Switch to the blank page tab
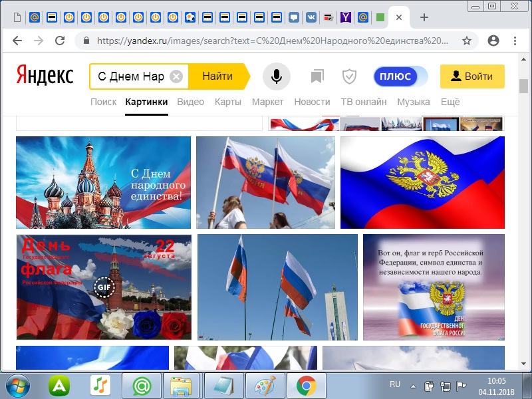Screen dimensions: 532x399 click(x=17, y=17)
